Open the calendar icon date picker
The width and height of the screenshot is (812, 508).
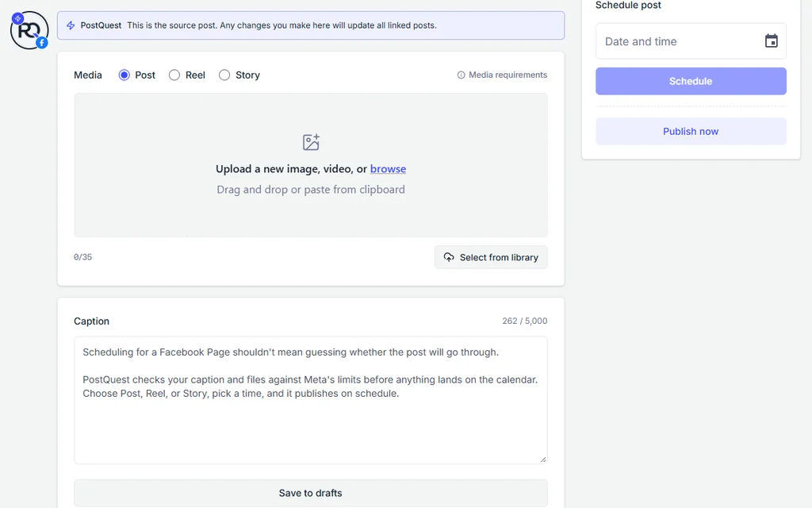771,41
